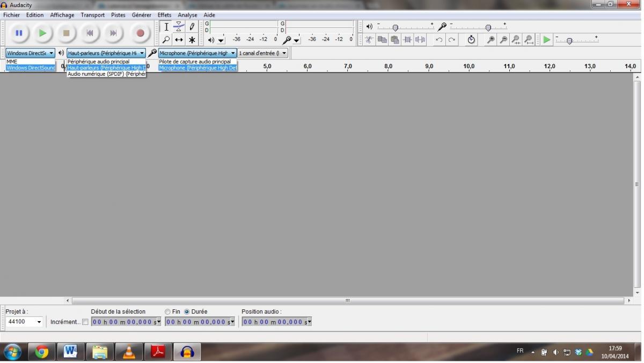This screenshot has width=644, height=363.
Task: Open the input channels '1 canal d'entrée' dropdown
Action: tap(263, 53)
